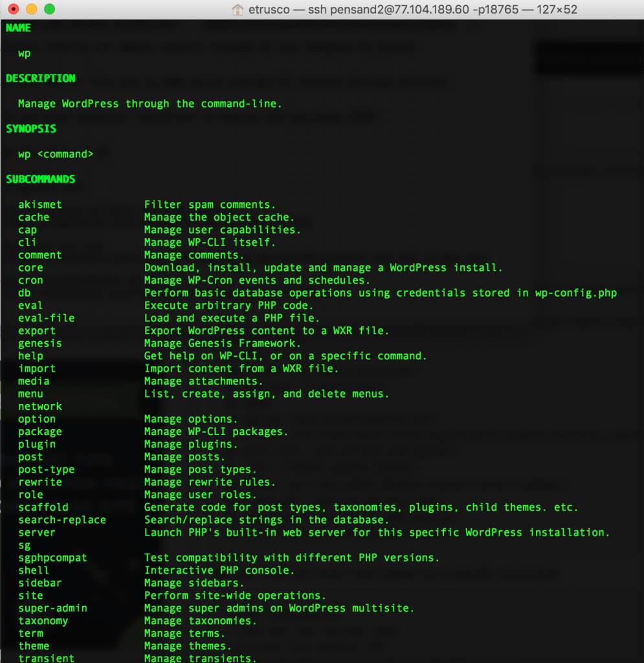Image resolution: width=644 pixels, height=663 pixels.
Task: Select the 'akismet' subcommand entry
Action: 39,204
